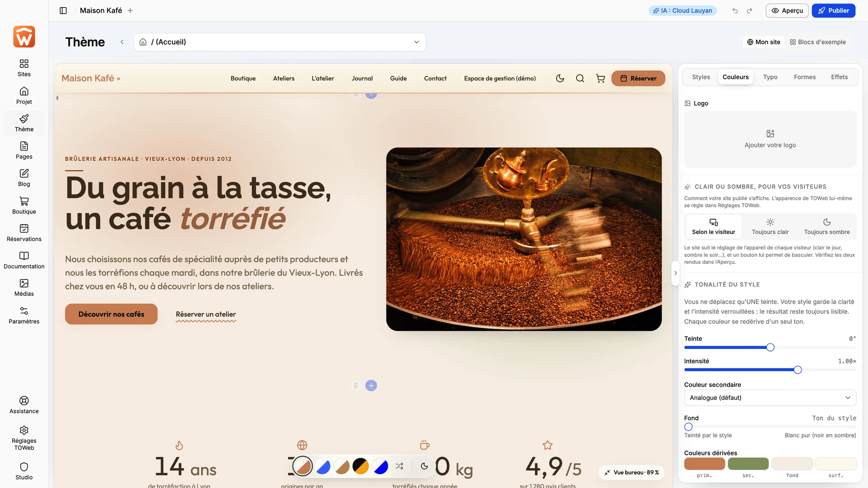Click the 'Découvrir nos cafés' button
This screenshot has height=488, width=868.
(x=111, y=314)
